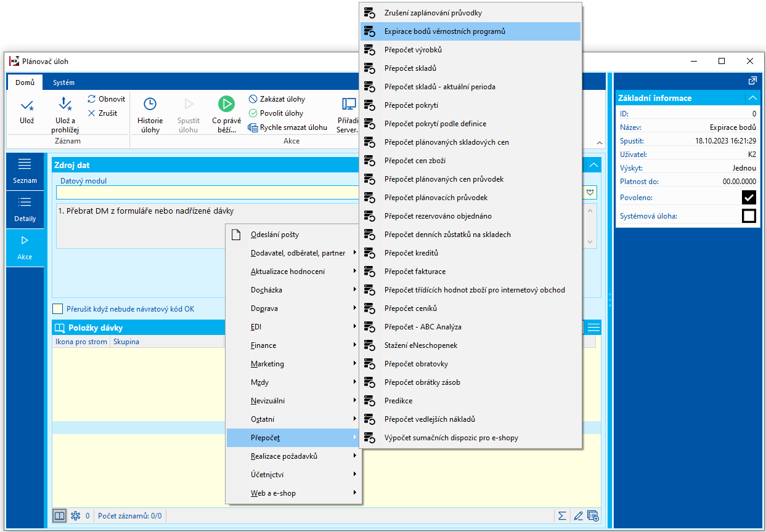Click the Zrušit cancel icon
Image resolution: width=766 pixels, height=532 pixels.
point(92,113)
